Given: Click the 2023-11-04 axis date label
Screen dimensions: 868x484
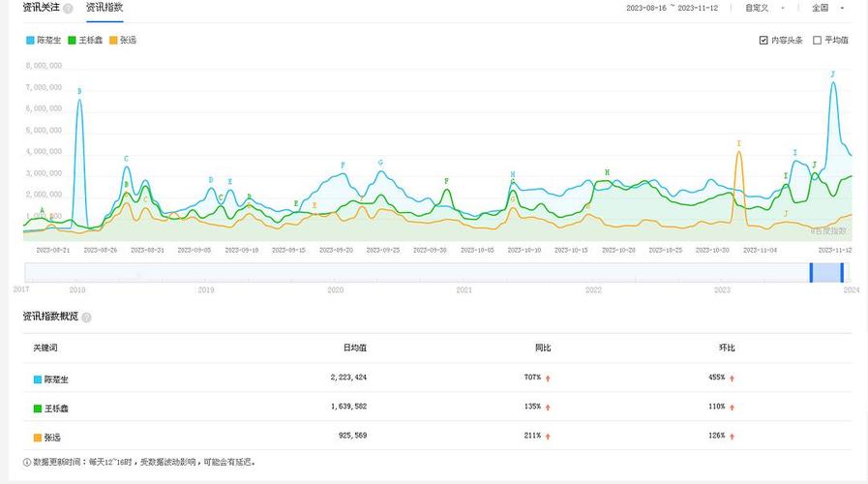Looking at the screenshot, I should point(760,251).
